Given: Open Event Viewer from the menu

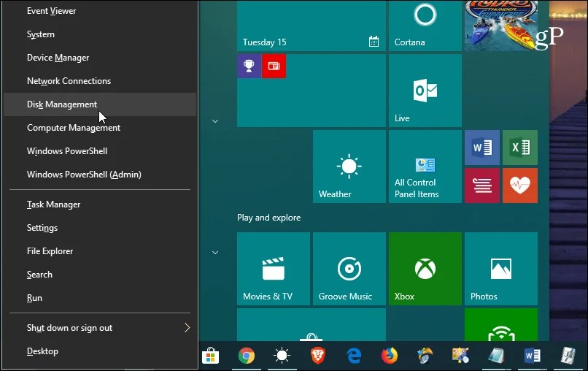Looking at the screenshot, I should (x=100, y=11).
